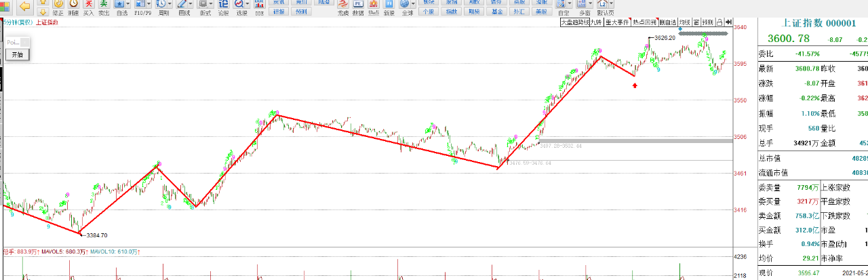
Task: Expand the 全球 dropdown arrow
Action: (x=413, y=3)
